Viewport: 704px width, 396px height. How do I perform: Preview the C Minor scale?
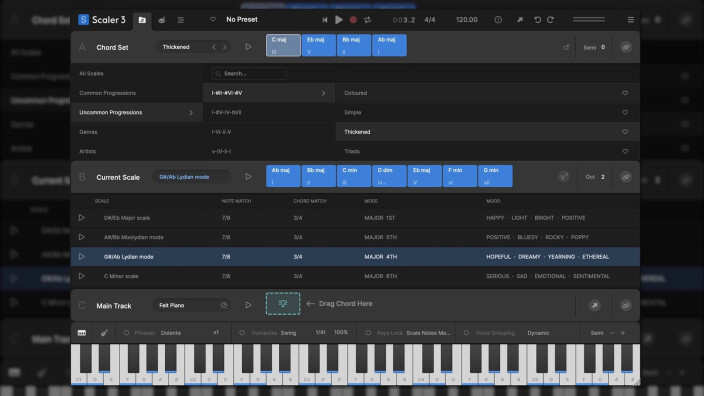pos(81,276)
